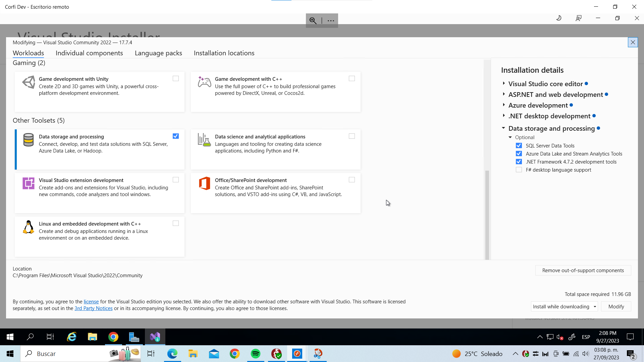Screen dimensions: 644x362
Task: Click the Linux penguin icon
Action: pyautogui.click(x=29, y=227)
